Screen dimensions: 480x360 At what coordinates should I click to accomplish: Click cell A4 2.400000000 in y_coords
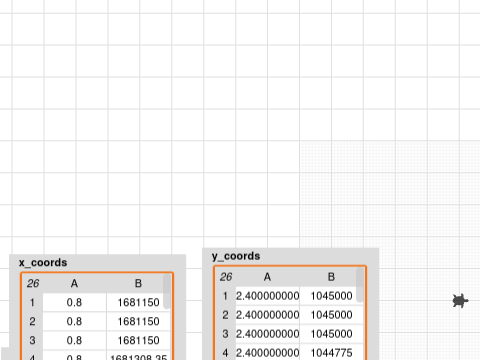point(267,352)
